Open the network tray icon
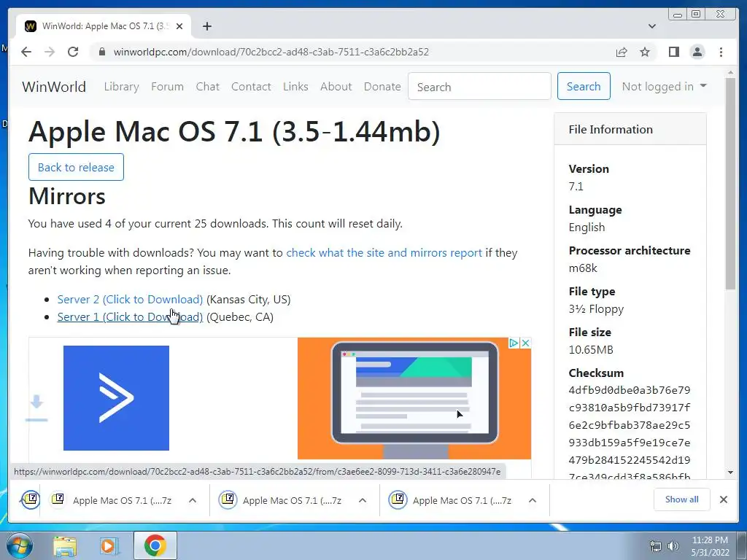This screenshot has width=747, height=560. point(656,546)
